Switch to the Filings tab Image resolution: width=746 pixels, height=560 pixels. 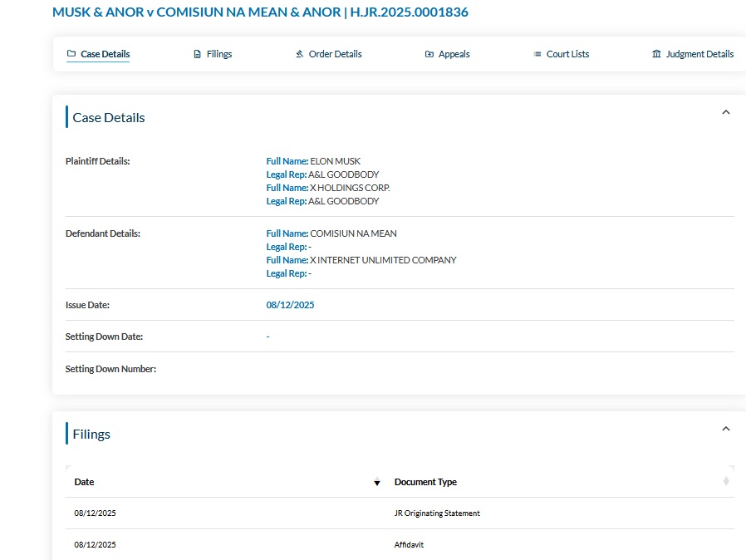(x=213, y=54)
